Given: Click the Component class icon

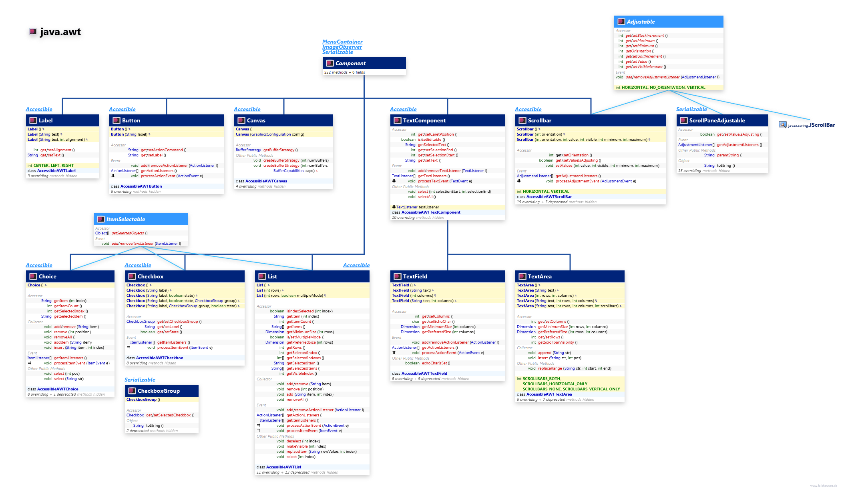Looking at the screenshot, I should tap(330, 63).
